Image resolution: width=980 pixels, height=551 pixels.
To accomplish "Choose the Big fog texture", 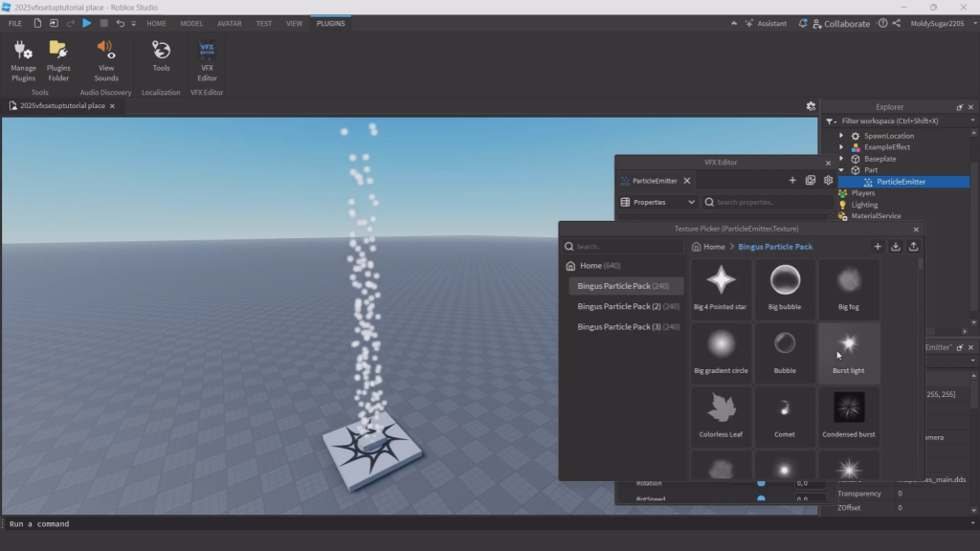I will (x=849, y=289).
